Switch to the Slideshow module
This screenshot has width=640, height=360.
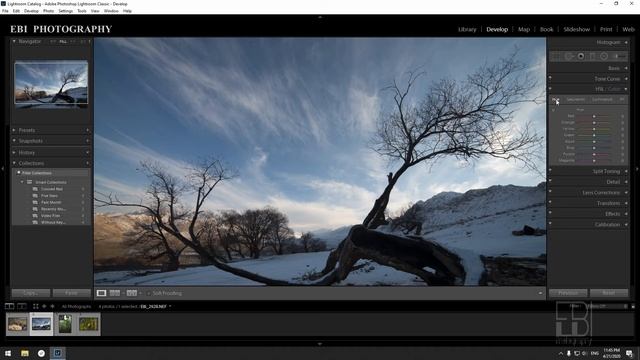[x=576, y=29]
